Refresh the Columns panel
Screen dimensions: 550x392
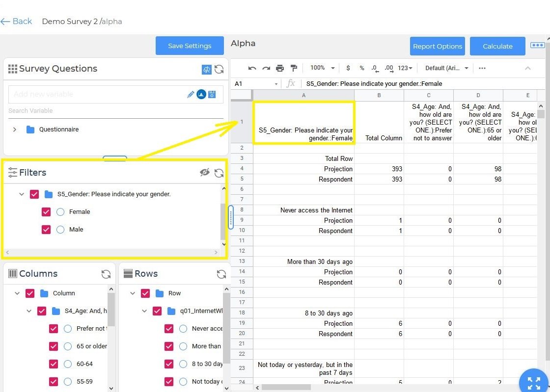106,274
